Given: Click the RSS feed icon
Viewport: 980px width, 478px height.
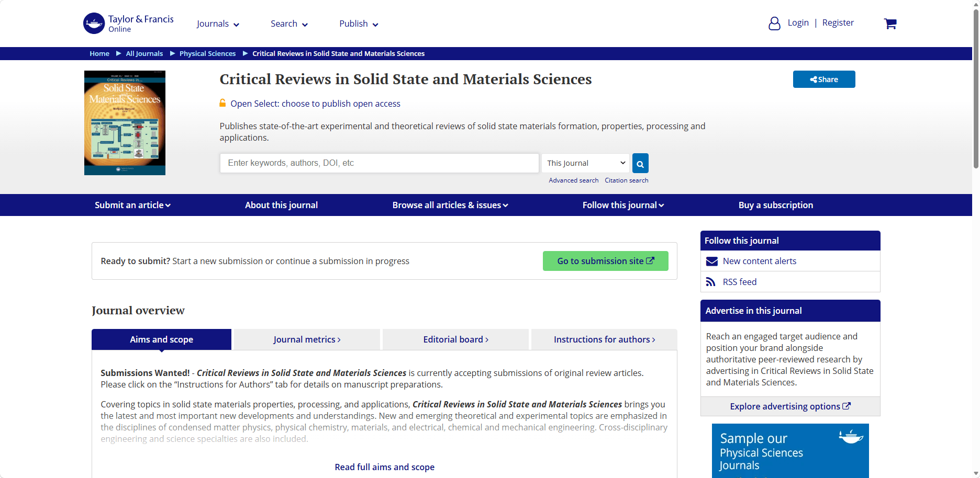Looking at the screenshot, I should (x=710, y=282).
